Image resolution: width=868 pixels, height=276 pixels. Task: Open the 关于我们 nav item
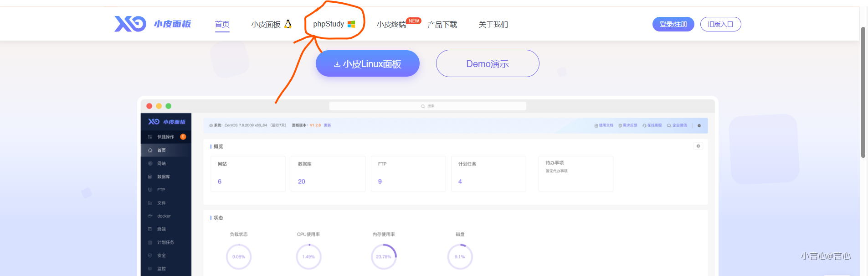tap(493, 24)
